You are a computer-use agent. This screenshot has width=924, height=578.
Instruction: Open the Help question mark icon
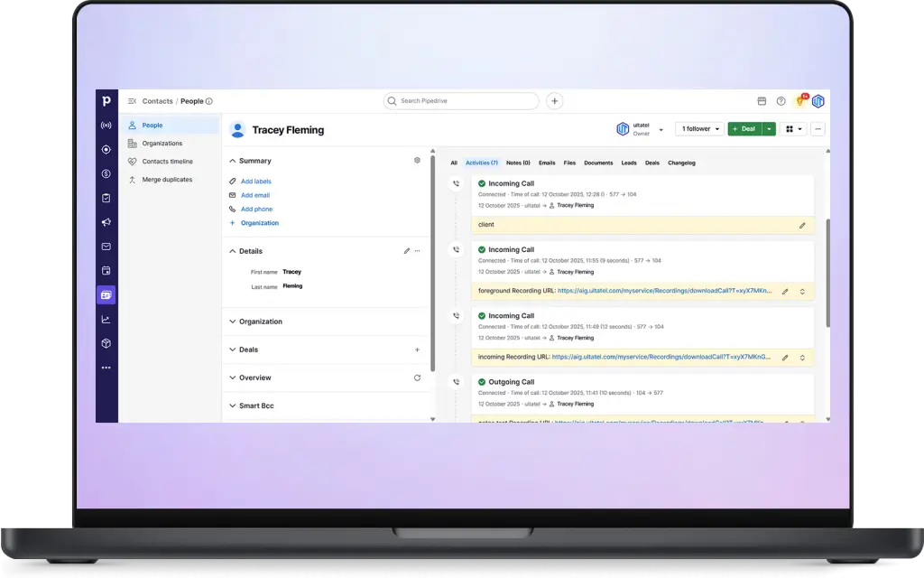pos(781,101)
